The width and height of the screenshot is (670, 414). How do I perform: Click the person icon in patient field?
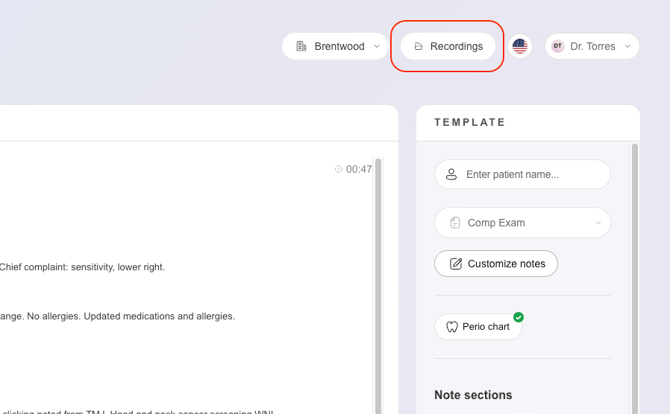(x=451, y=174)
